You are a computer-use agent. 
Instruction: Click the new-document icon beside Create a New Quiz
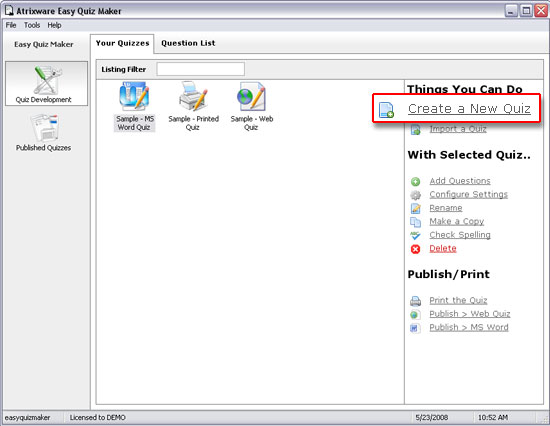[386, 110]
